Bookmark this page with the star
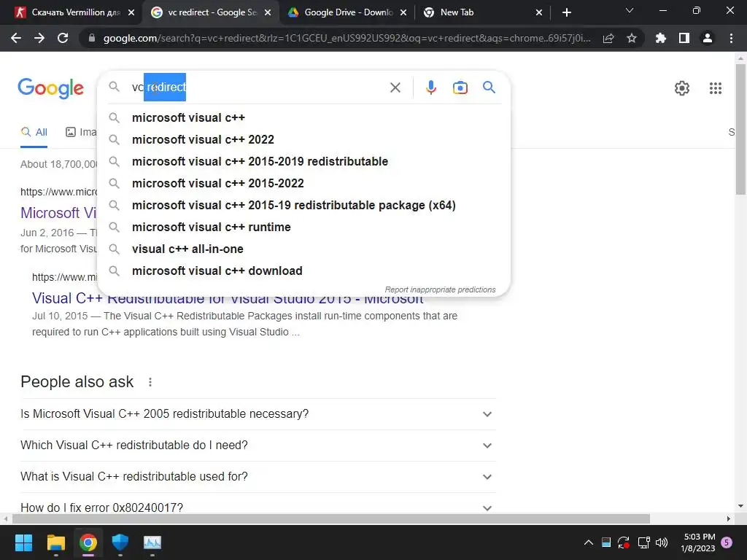Image resolution: width=747 pixels, height=560 pixels. click(632, 38)
